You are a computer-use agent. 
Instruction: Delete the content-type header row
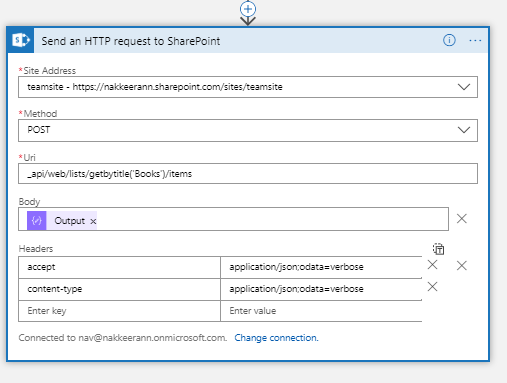pyautogui.click(x=432, y=287)
